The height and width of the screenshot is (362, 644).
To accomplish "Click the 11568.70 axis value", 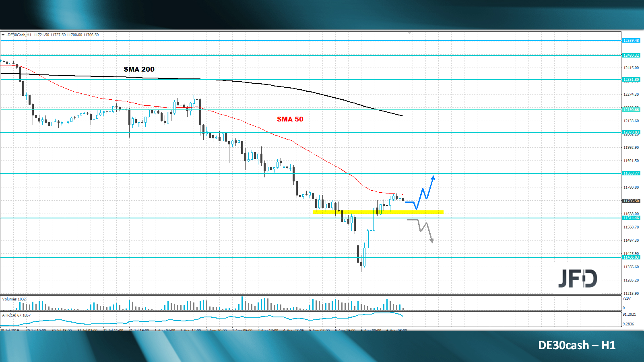I will click(x=631, y=227).
